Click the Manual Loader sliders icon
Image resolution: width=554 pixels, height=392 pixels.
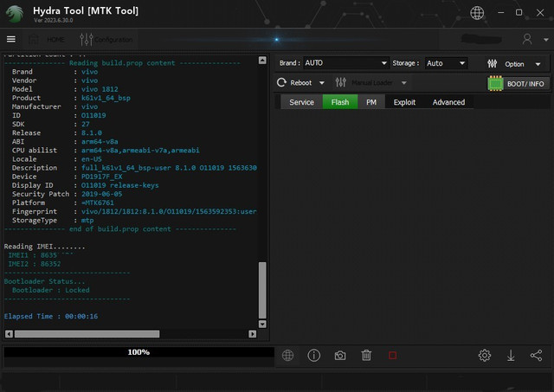point(341,82)
